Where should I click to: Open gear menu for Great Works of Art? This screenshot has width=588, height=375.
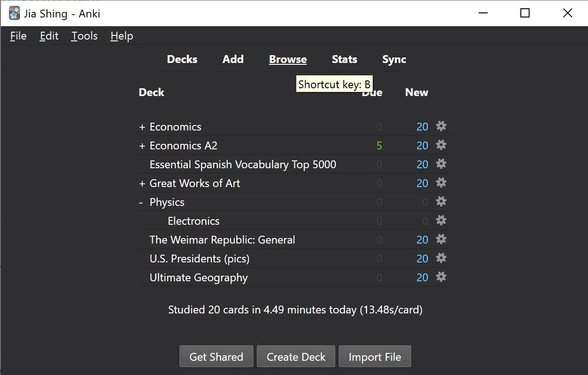441,183
